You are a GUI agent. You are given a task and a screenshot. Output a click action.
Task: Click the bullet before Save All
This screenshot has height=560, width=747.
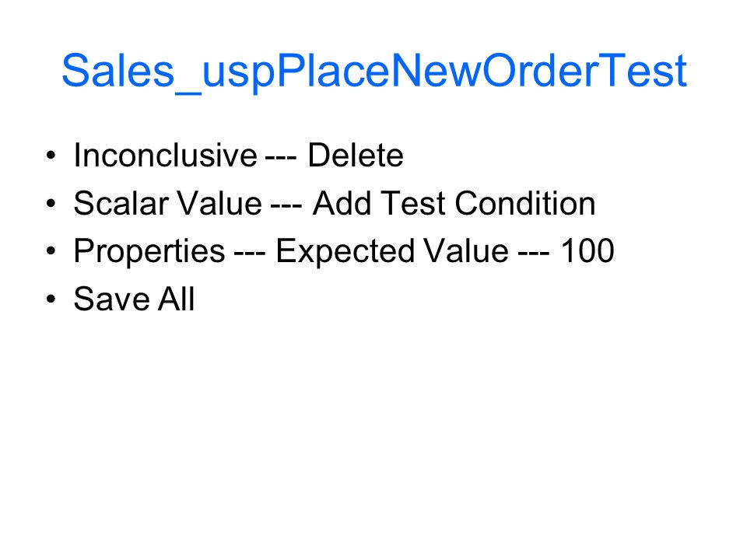pos(51,299)
